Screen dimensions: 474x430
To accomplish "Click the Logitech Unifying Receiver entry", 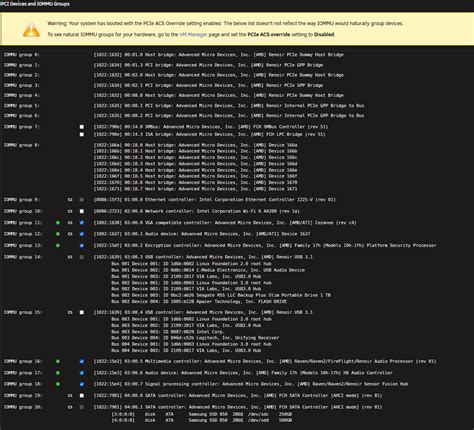I will [195, 338].
